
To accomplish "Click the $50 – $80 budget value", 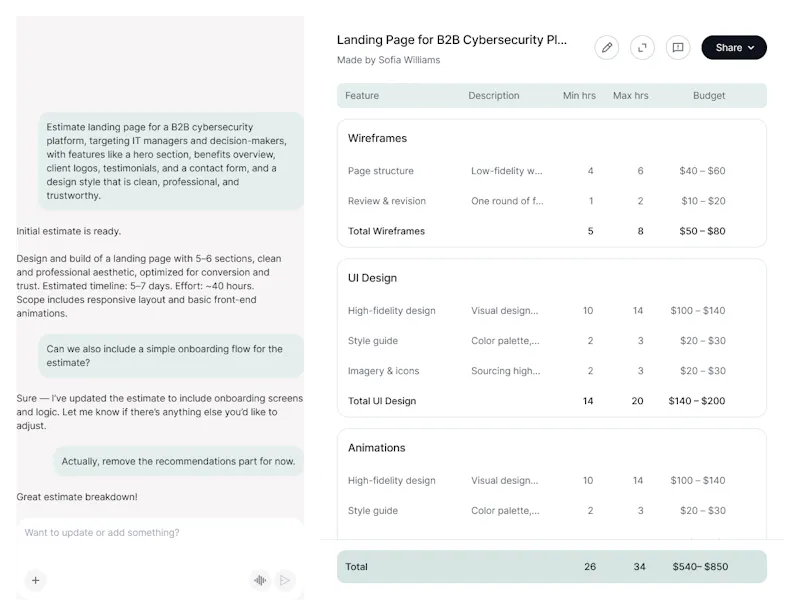I will (702, 231).
